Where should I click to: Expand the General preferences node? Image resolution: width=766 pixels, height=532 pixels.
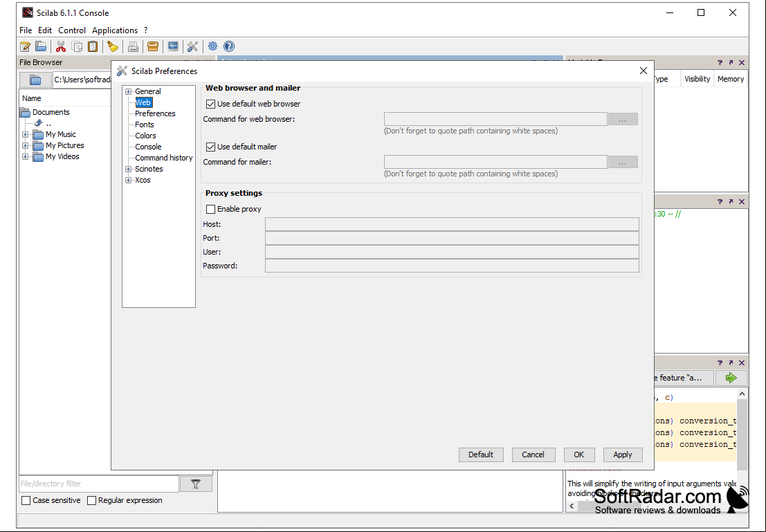129,91
